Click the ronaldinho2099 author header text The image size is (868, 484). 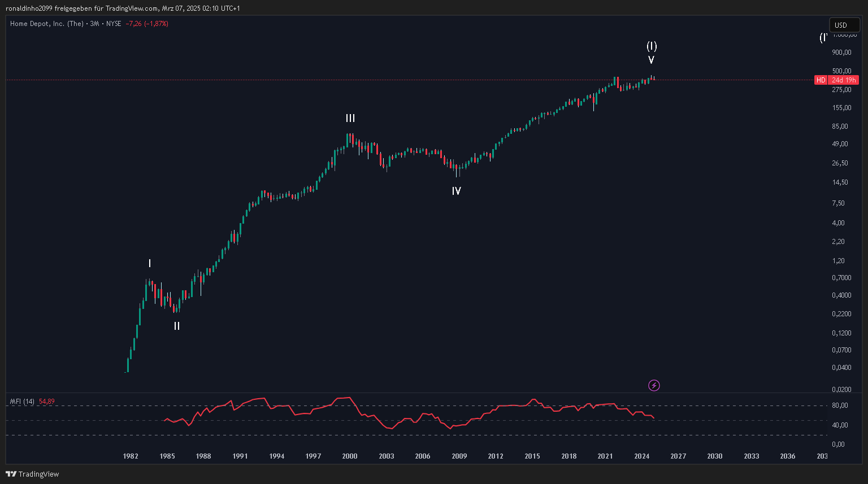click(29, 8)
